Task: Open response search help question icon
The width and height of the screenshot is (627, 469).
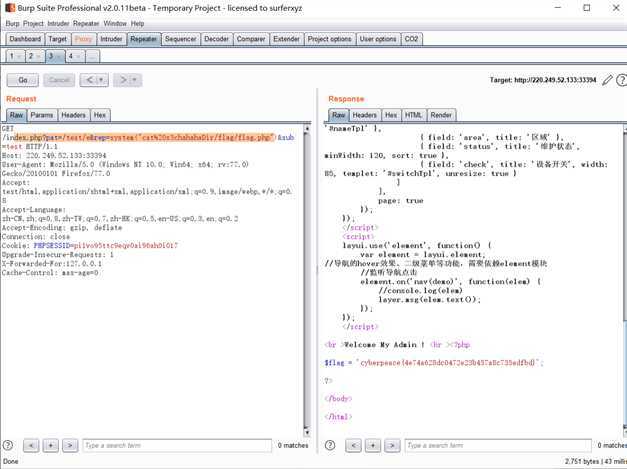Action: point(330,445)
